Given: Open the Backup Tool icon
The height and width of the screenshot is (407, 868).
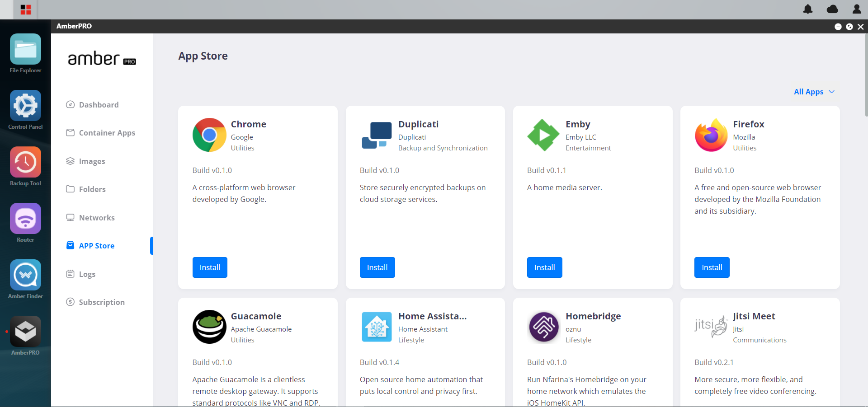Looking at the screenshot, I should [x=25, y=162].
